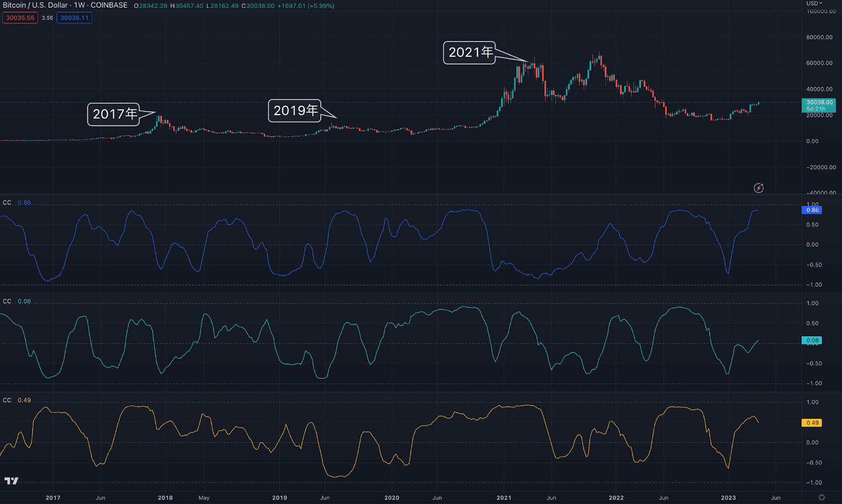Click the teal 0.08 scale value label

812,340
